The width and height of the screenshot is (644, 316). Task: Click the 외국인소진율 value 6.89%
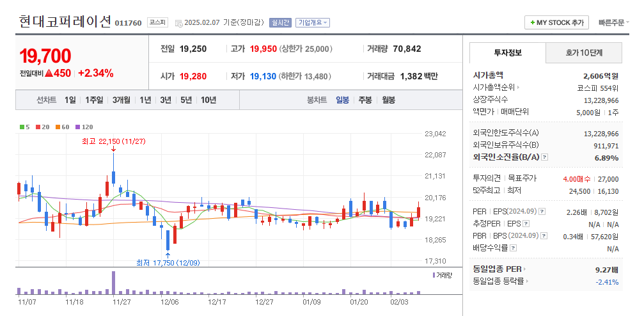(x=607, y=158)
